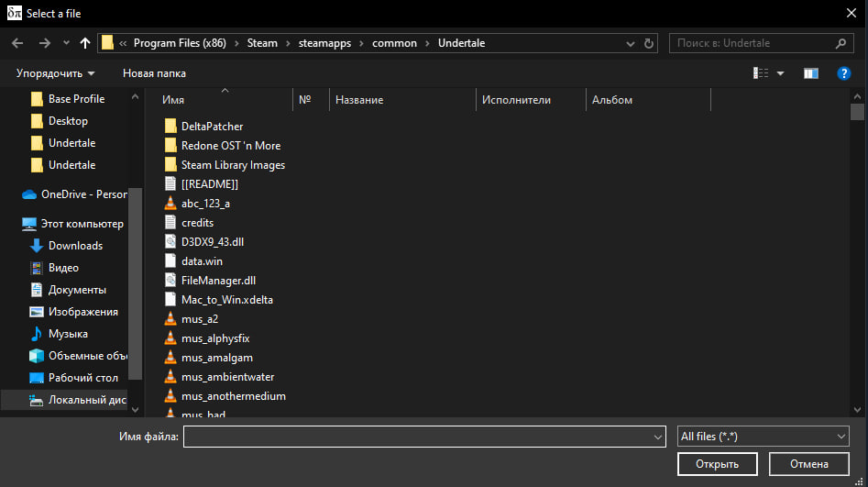The image size is (868, 487).
Task: Open view options dropdown arrow
Action: pyautogui.click(x=781, y=73)
